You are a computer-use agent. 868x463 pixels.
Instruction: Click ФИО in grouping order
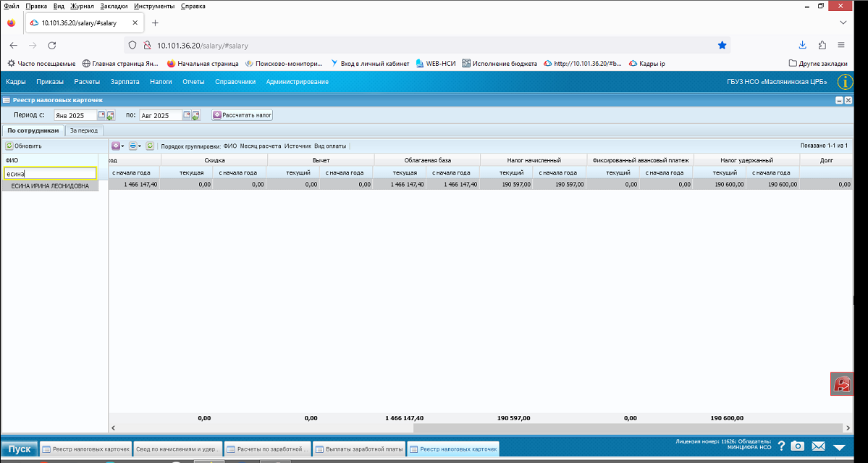229,146
